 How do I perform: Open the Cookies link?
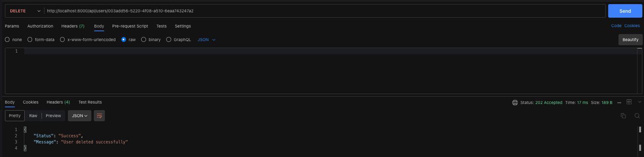pyautogui.click(x=632, y=25)
